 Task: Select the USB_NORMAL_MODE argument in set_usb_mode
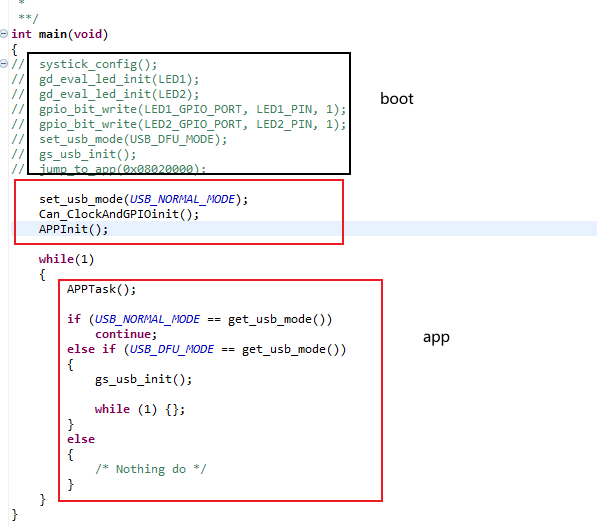pos(182,199)
